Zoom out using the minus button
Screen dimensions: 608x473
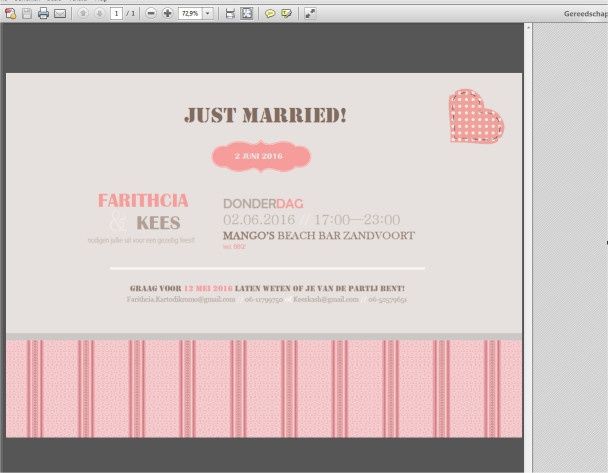pyautogui.click(x=151, y=14)
